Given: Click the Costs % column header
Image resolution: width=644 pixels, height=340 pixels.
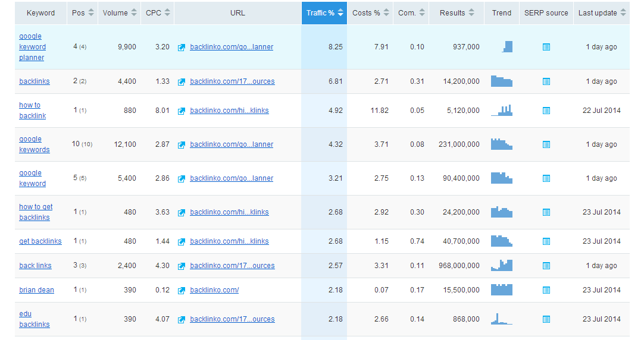Looking at the screenshot, I should pos(370,13).
